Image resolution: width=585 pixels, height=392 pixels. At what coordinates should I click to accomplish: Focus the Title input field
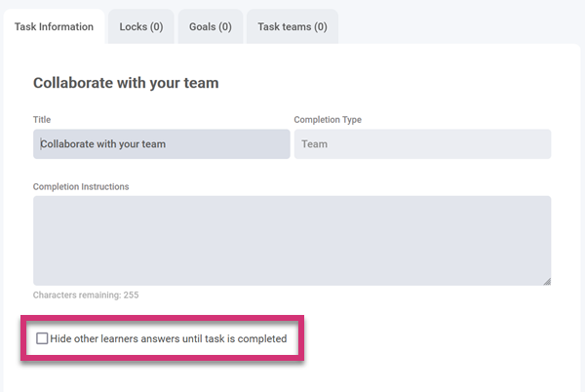click(161, 143)
